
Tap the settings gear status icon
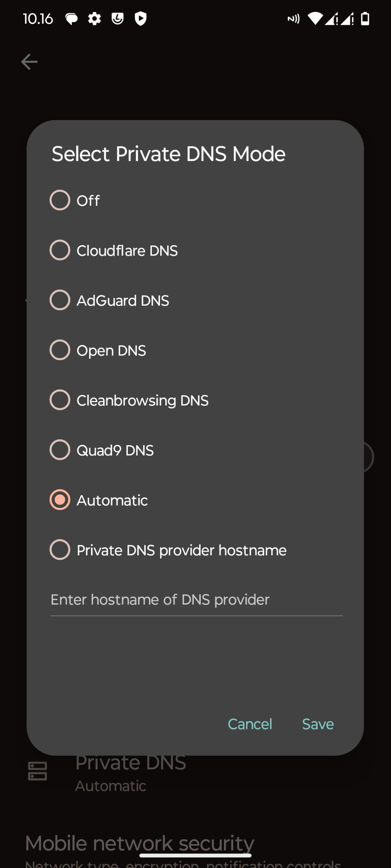pos(94,19)
